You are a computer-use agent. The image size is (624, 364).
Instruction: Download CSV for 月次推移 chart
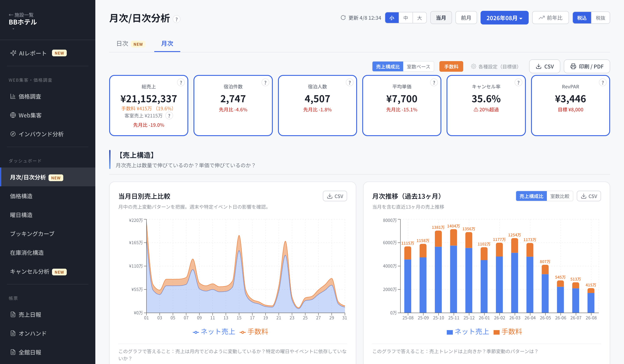(589, 196)
